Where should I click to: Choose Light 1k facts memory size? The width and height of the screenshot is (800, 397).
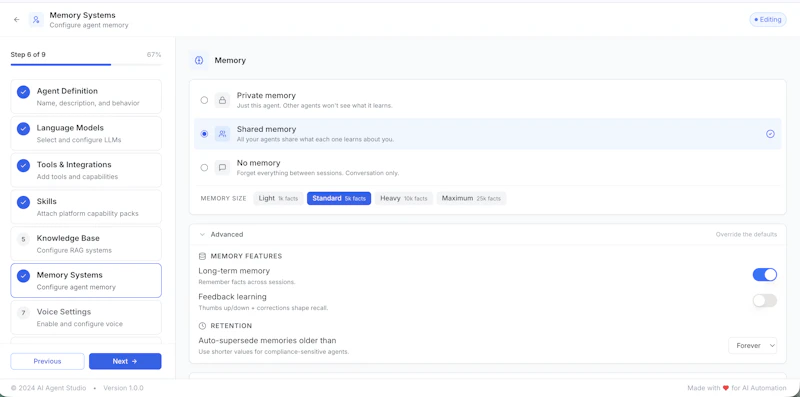(279, 198)
